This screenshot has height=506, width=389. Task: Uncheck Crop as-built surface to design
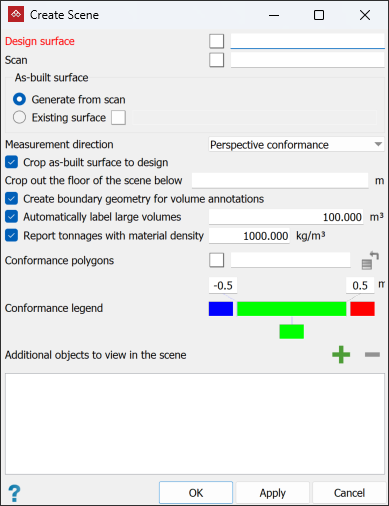12,162
